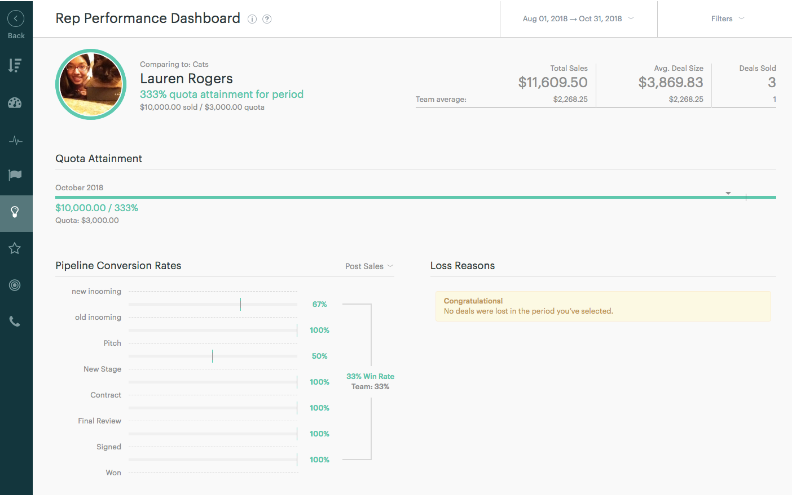Viewport: 792px width, 498px height.
Task: Click the help question mark icon
Action: (267, 19)
